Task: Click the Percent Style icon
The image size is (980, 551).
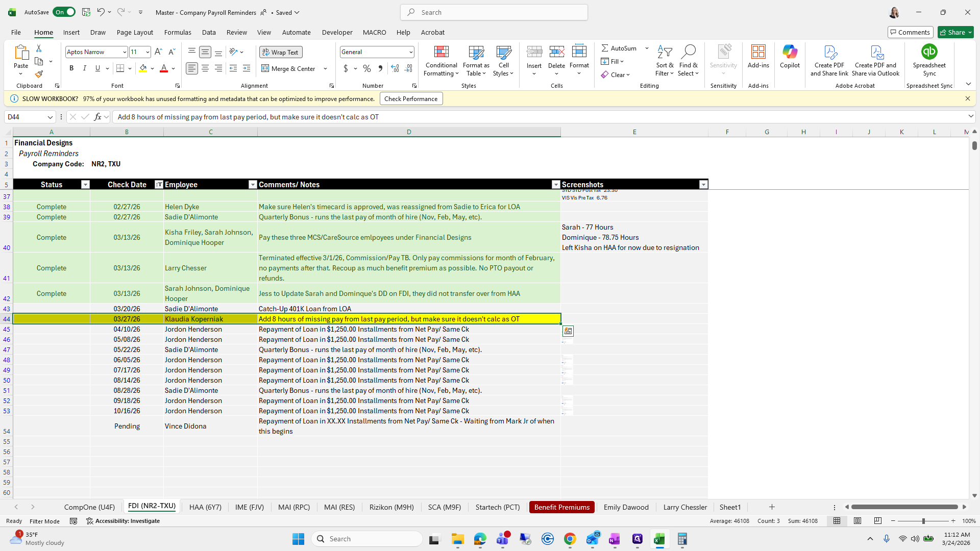Action: pyautogui.click(x=367, y=68)
